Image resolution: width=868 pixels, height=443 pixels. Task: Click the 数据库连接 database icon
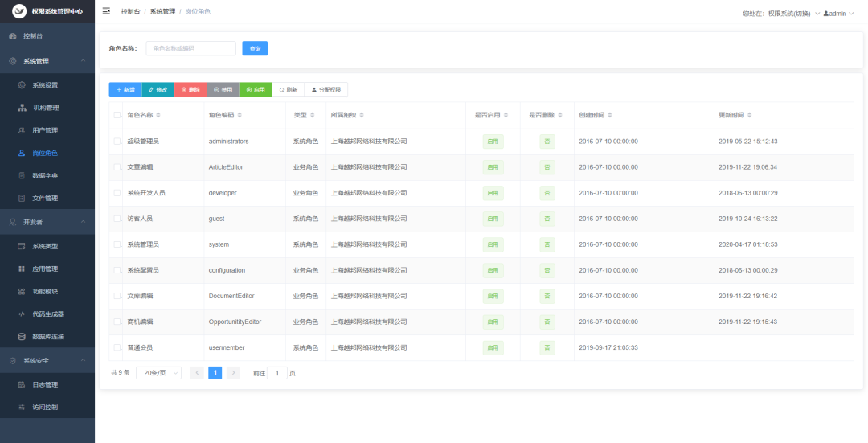(x=22, y=337)
